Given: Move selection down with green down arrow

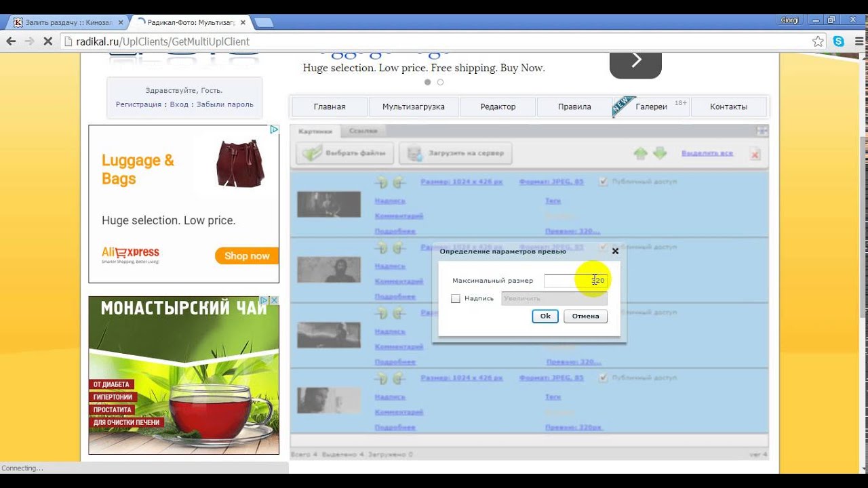Looking at the screenshot, I should (660, 154).
